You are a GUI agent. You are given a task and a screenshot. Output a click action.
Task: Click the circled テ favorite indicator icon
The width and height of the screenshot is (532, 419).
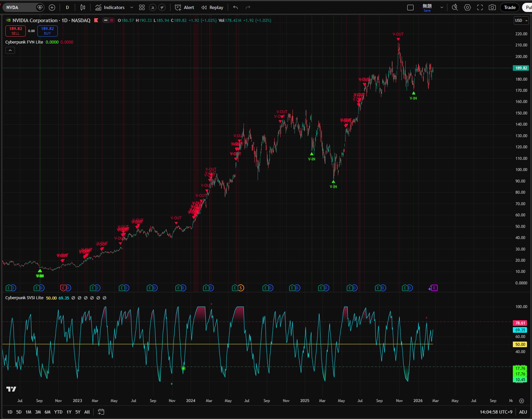tap(162, 8)
